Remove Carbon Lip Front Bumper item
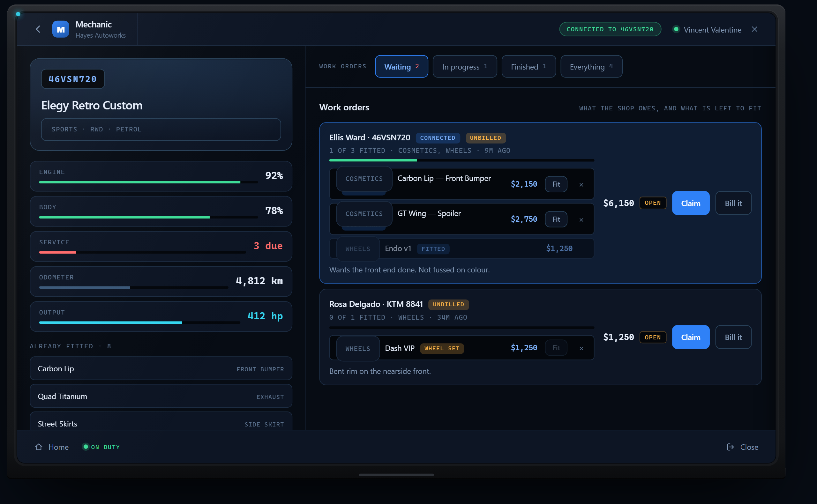Screen dimensions: 817x504 coord(581,185)
